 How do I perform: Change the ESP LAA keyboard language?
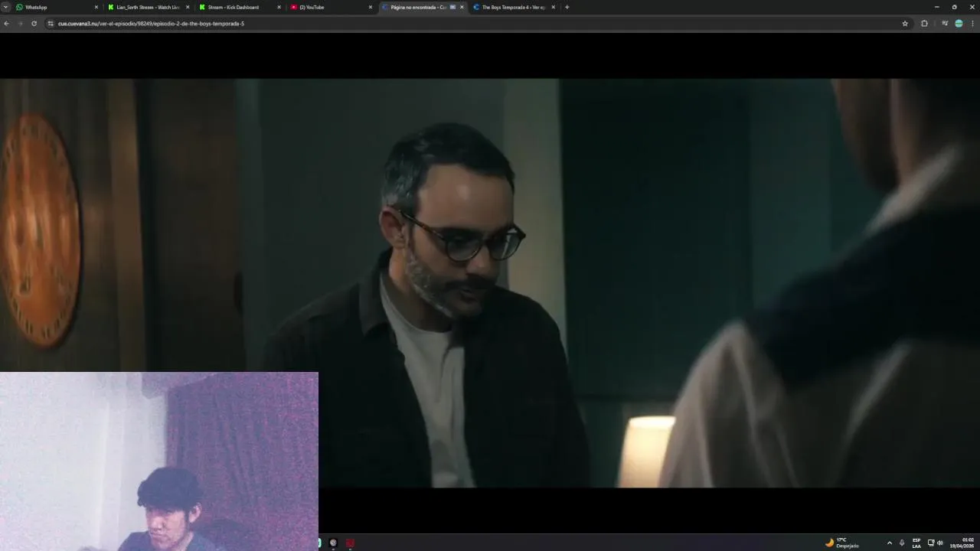(916, 543)
